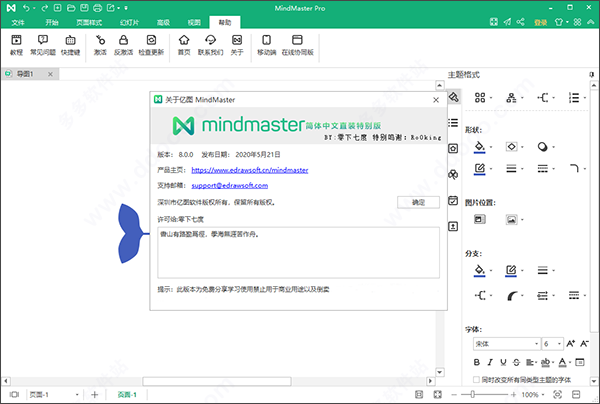Switch to the 幻灯片 (Slideshow) tab
Screen dimensions: 600x404
click(129, 22)
